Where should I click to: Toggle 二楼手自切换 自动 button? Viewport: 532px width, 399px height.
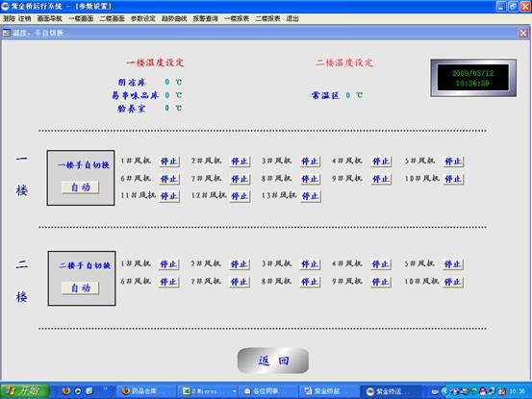pos(81,288)
